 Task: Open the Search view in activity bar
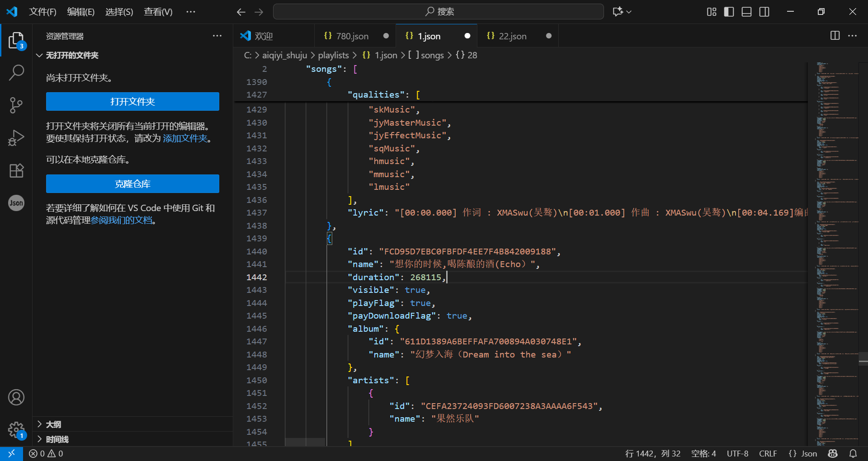[16, 72]
